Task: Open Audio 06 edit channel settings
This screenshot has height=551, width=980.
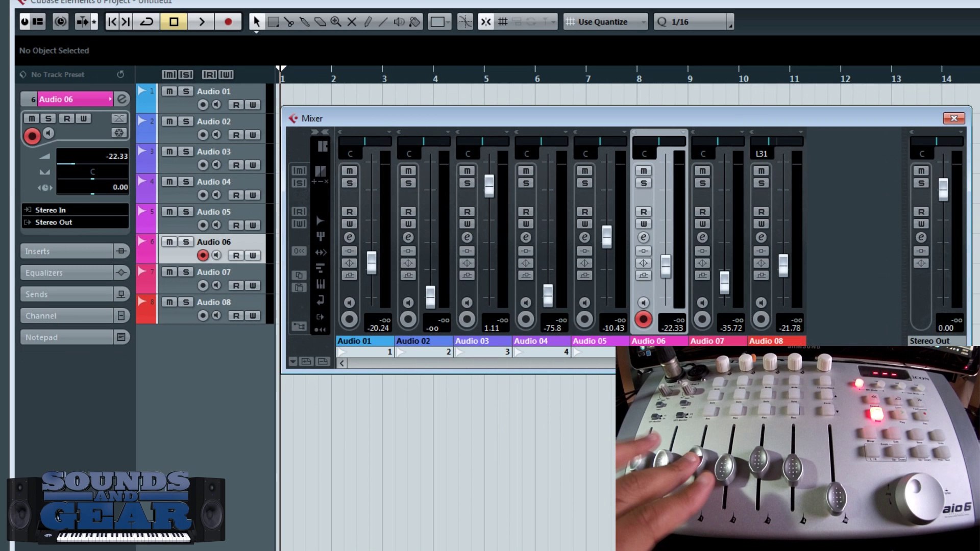Action: [122, 99]
